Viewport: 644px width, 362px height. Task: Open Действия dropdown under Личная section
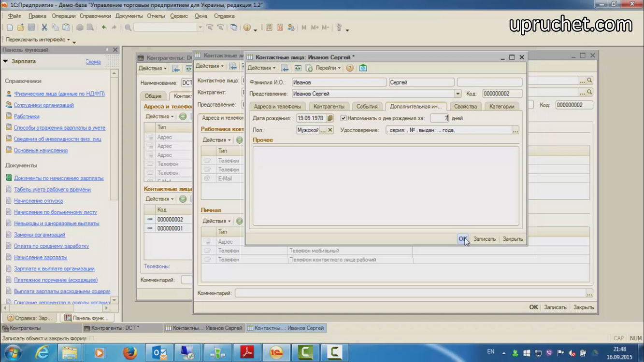[216, 221]
